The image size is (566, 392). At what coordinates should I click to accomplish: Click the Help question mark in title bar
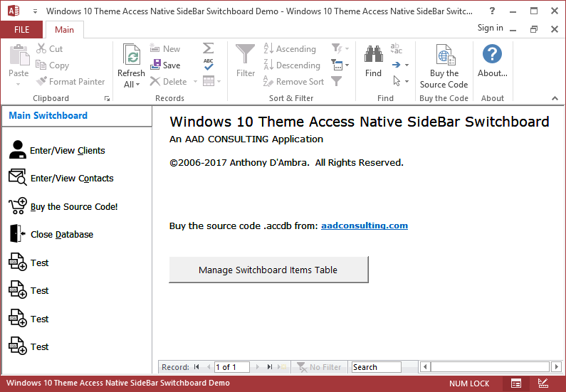point(493,11)
